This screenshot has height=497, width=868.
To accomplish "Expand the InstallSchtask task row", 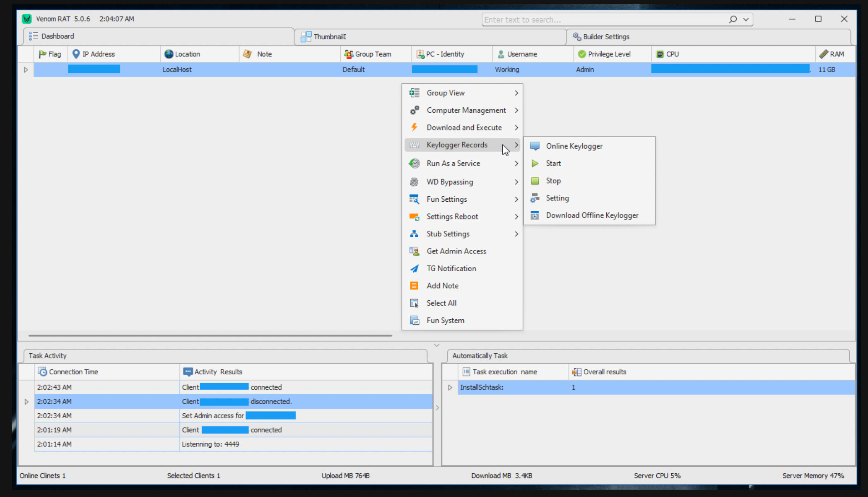I will click(x=450, y=388).
